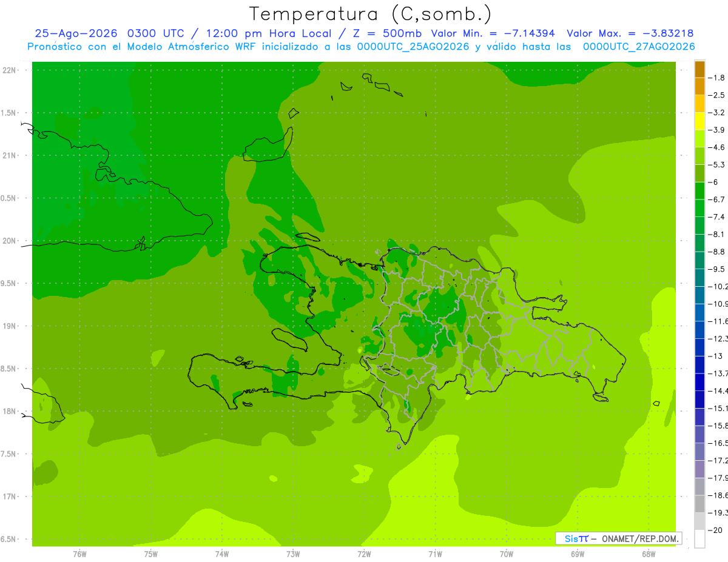Click the "-2.5" colorbar value

(x=717, y=95)
